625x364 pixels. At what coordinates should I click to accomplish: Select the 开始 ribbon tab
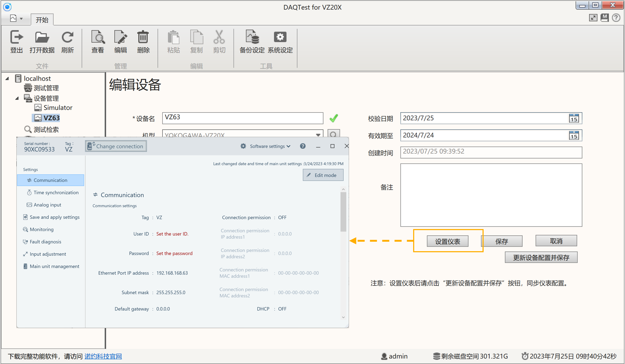tap(42, 20)
